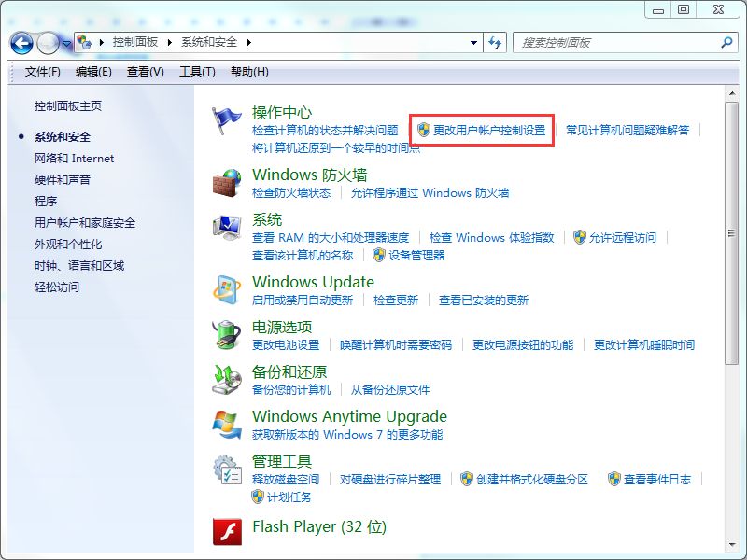
Task: Click the 更改用户帐户控制设置 link
Action: (489, 131)
